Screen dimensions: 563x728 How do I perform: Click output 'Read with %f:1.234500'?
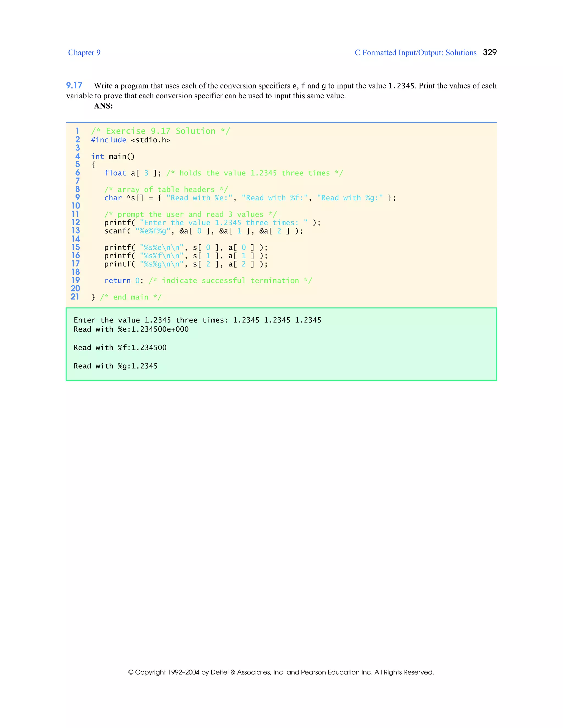pyautogui.click(x=120, y=348)
